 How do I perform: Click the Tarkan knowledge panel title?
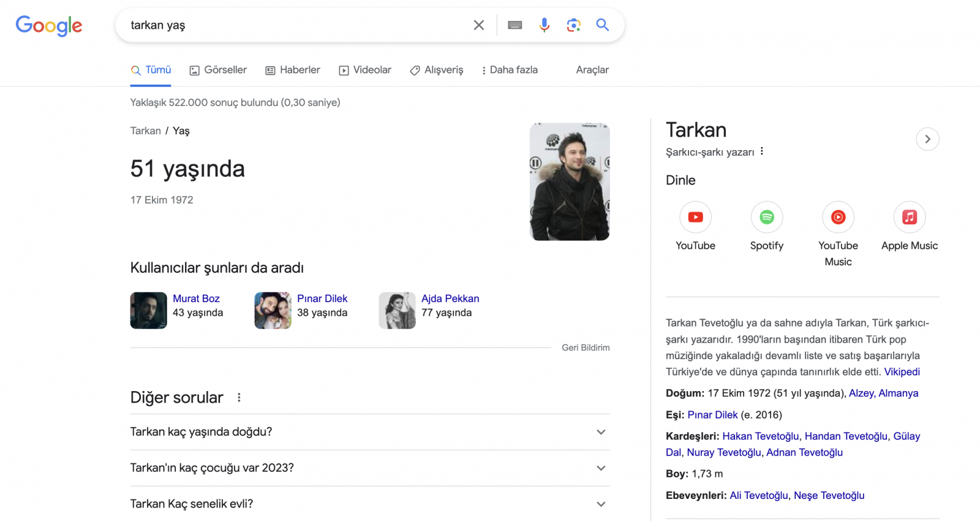[696, 130]
